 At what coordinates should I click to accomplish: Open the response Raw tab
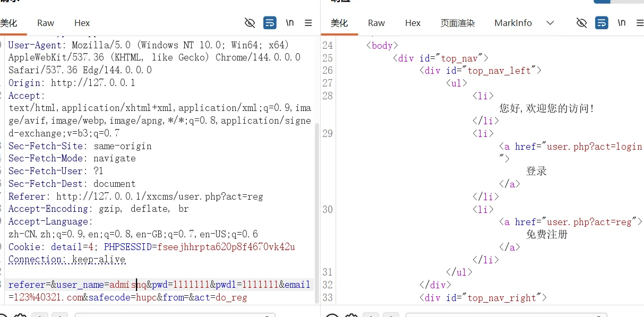tap(376, 23)
